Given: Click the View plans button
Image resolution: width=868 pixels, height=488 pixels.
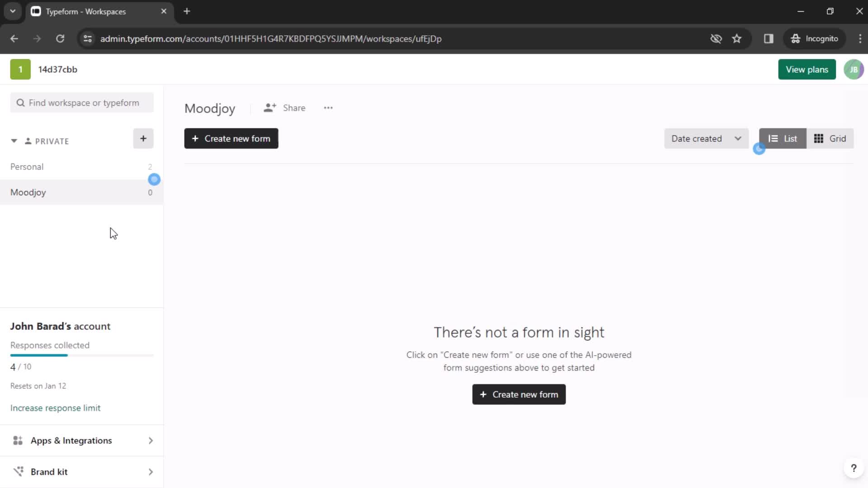Looking at the screenshot, I should pyautogui.click(x=807, y=69).
